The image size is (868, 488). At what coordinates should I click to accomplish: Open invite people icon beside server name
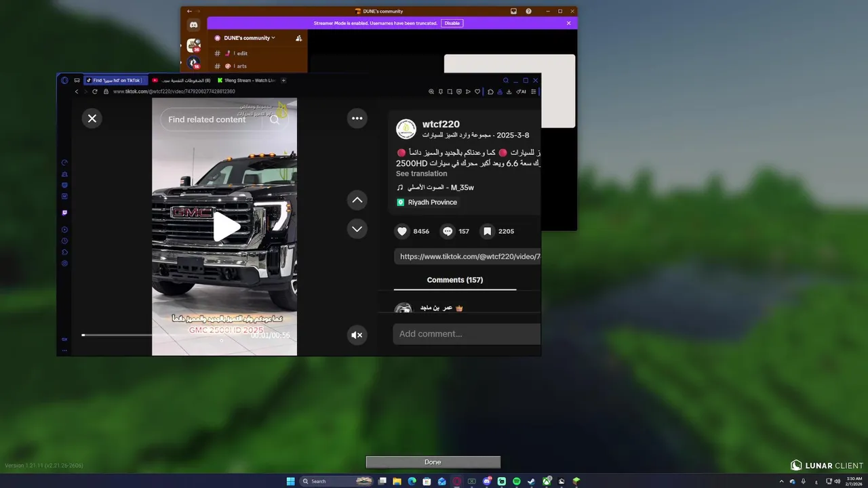[298, 38]
